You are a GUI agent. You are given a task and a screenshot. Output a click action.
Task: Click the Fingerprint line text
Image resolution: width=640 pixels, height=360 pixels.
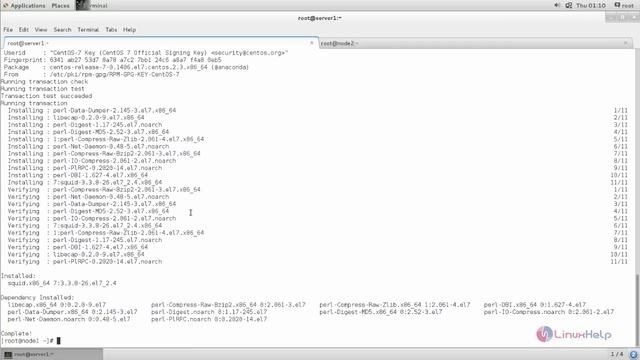point(113,60)
